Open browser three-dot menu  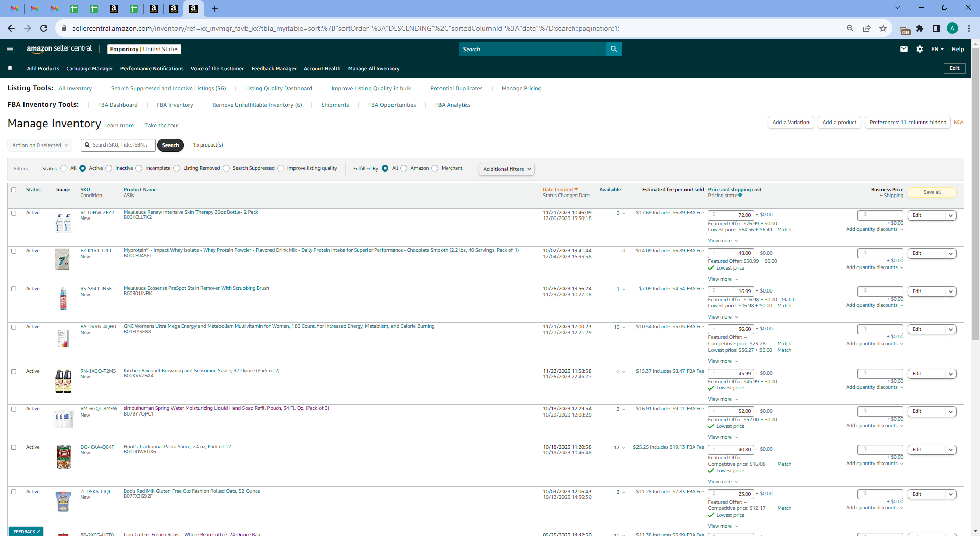click(969, 28)
